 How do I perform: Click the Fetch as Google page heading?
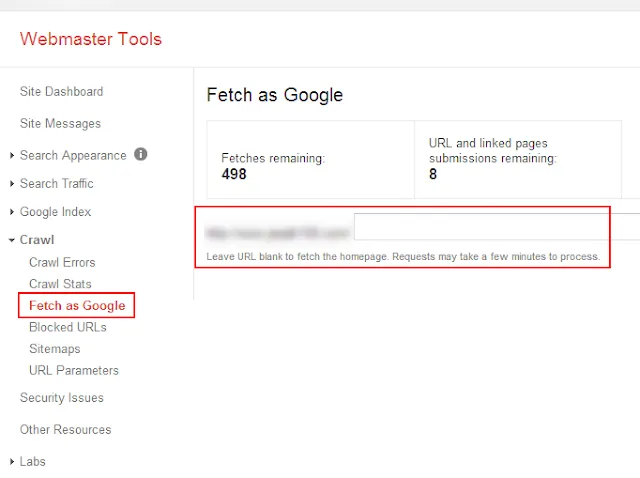pyautogui.click(x=275, y=95)
